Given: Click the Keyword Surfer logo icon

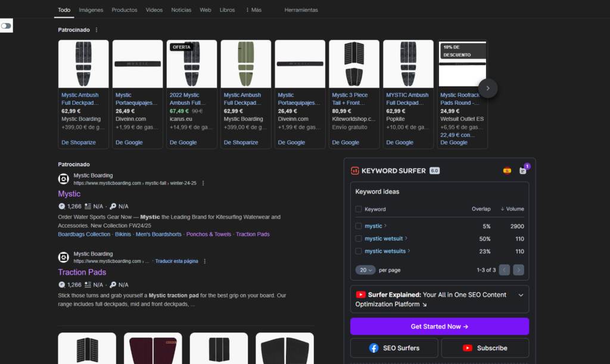Looking at the screenshot, I should click(355, 170).
